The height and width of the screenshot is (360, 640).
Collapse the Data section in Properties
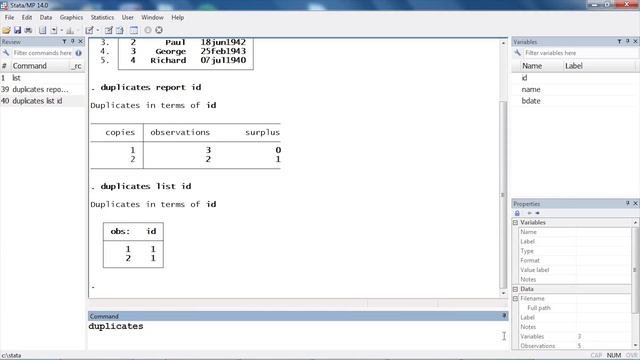click(x=516, y=289)
